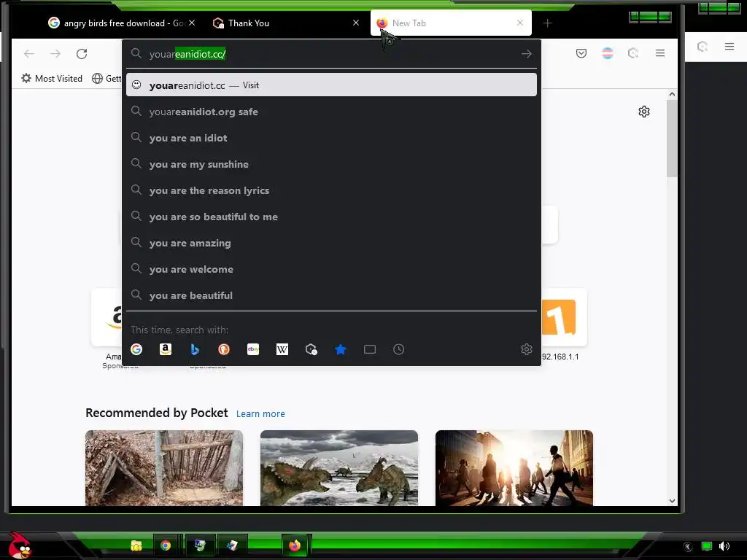
Task: Open the background window hamburger menu
Action: pyautogui.click(x=729, y=46)
